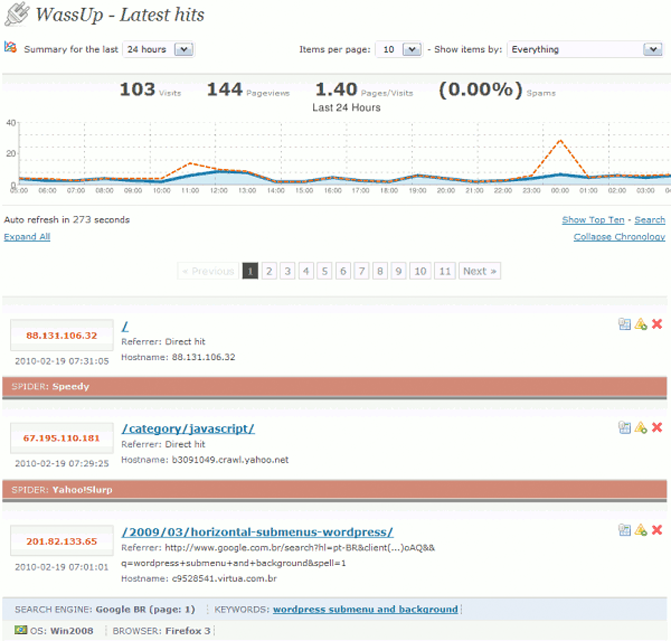Click the Next » pagination button
671x641 pixels.
point(479,271)
